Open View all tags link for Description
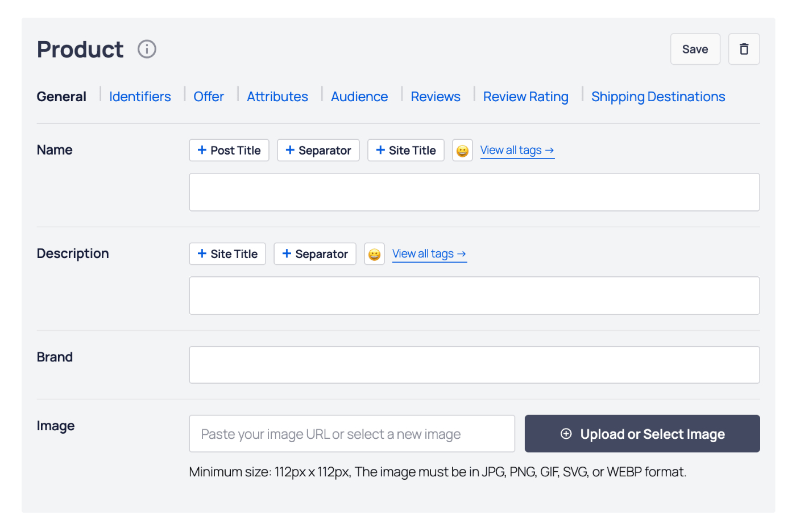 point(429,253)
